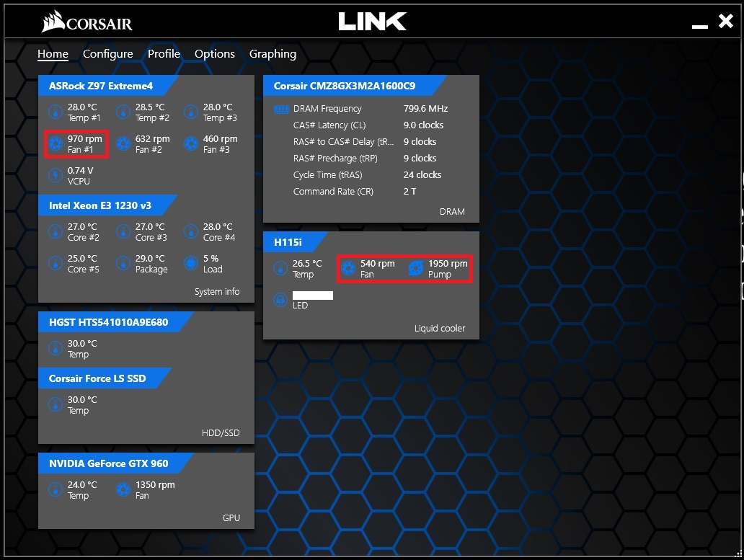Click the 5 % Load value

pyautogui.click(x=211, y=259)
